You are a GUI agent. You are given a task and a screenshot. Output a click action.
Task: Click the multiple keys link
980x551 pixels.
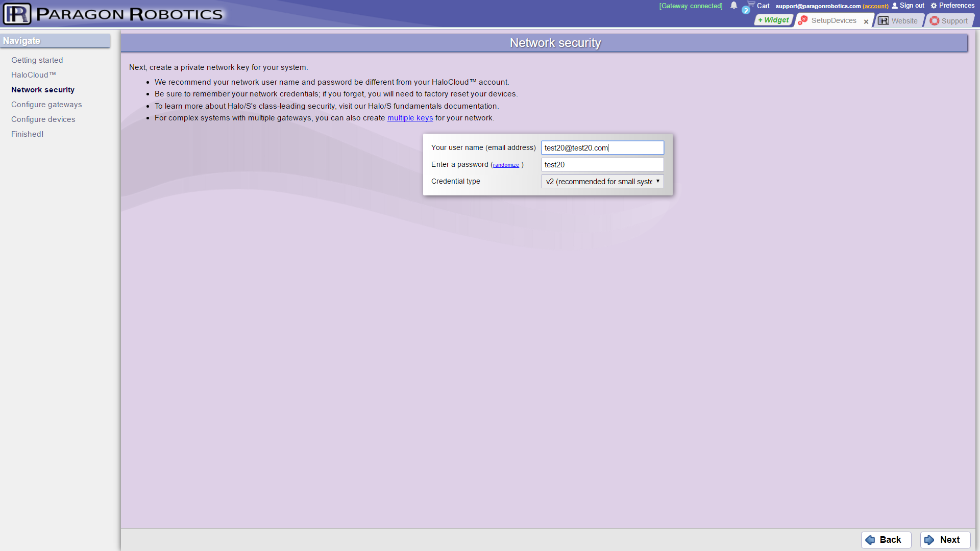[410, 118]
